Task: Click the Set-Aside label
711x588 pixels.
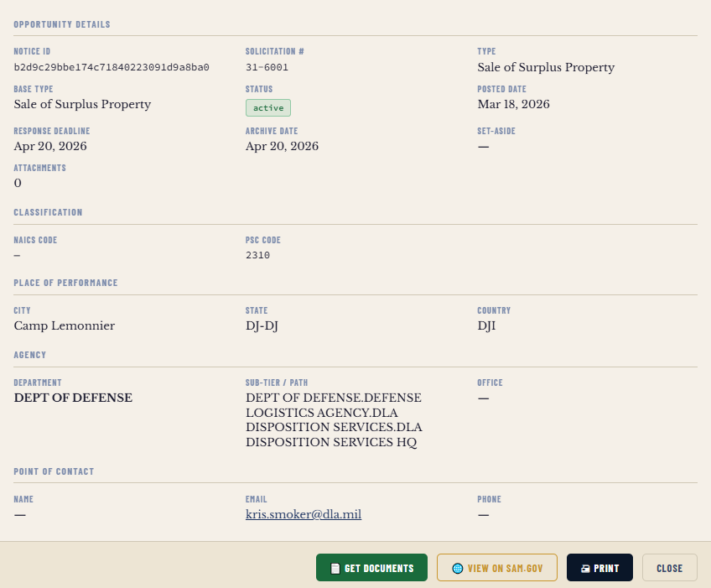Action: [496, 131]
